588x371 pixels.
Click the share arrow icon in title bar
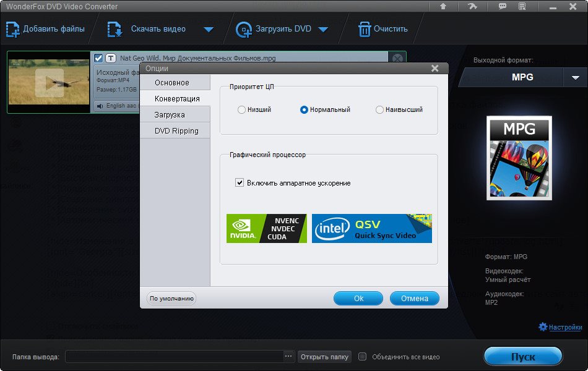tap(472, 6)
